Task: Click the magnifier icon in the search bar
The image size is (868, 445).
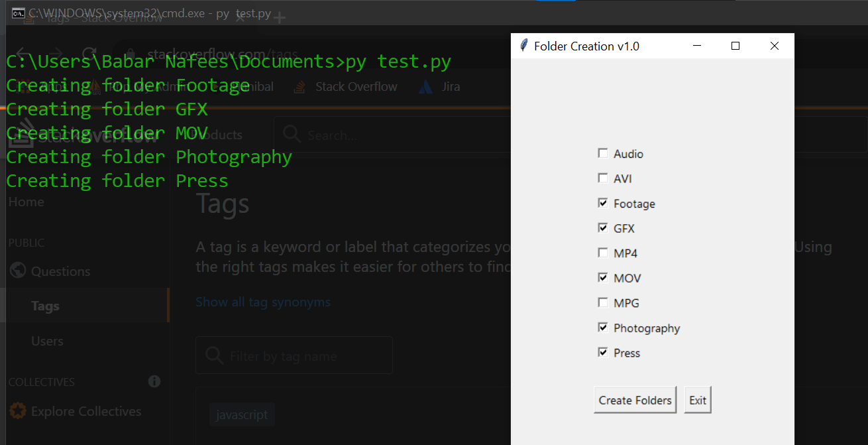Action: tap(292, 135)
